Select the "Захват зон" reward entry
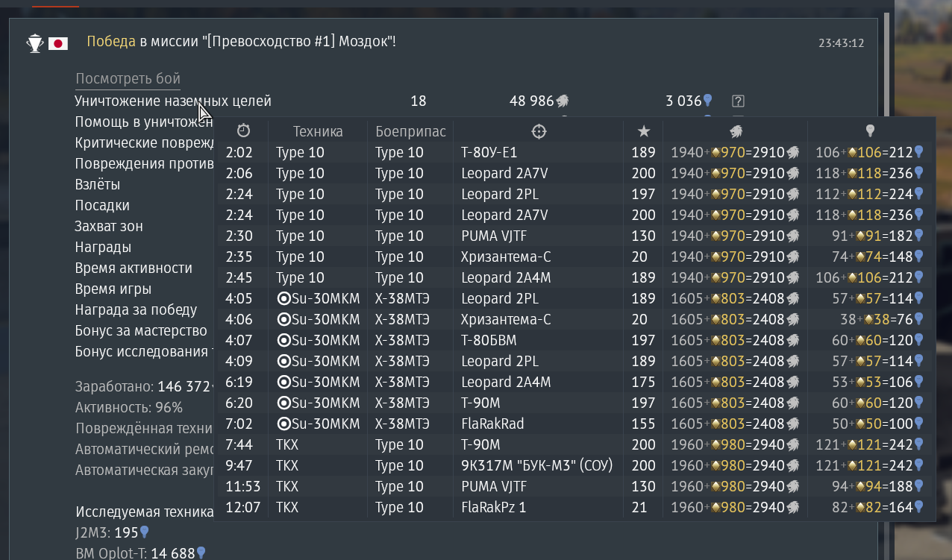 coord(109,227)
